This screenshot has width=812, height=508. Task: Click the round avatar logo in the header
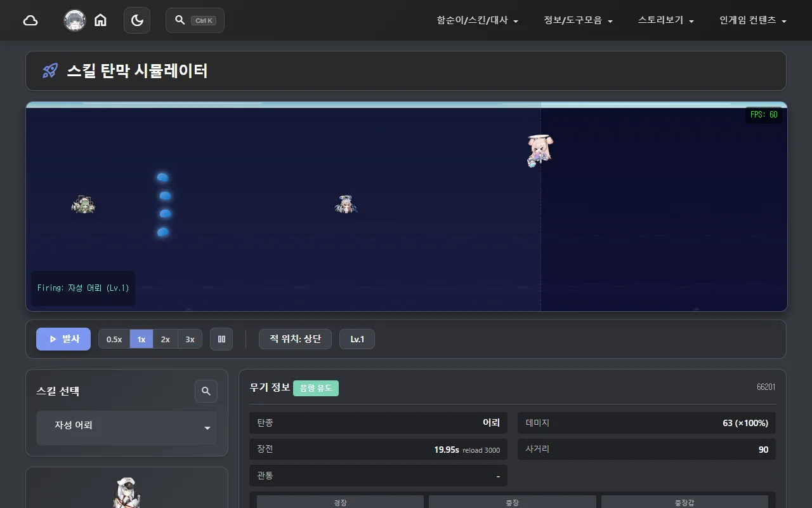pos(75,20)
